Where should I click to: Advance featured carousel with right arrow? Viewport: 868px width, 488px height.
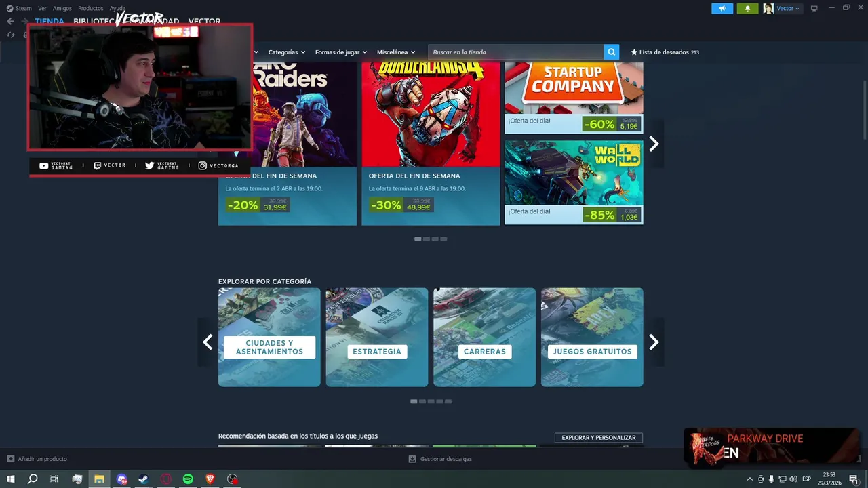(x=654, y=144)
